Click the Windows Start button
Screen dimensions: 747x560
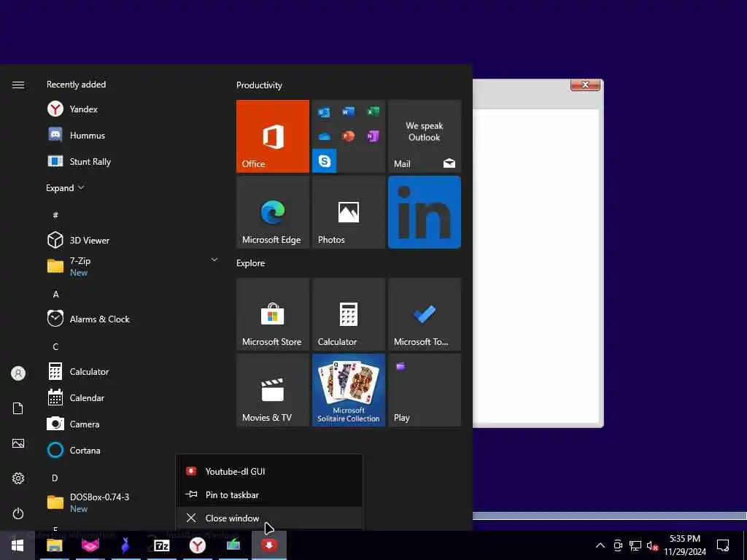click(x=18, y=545)
